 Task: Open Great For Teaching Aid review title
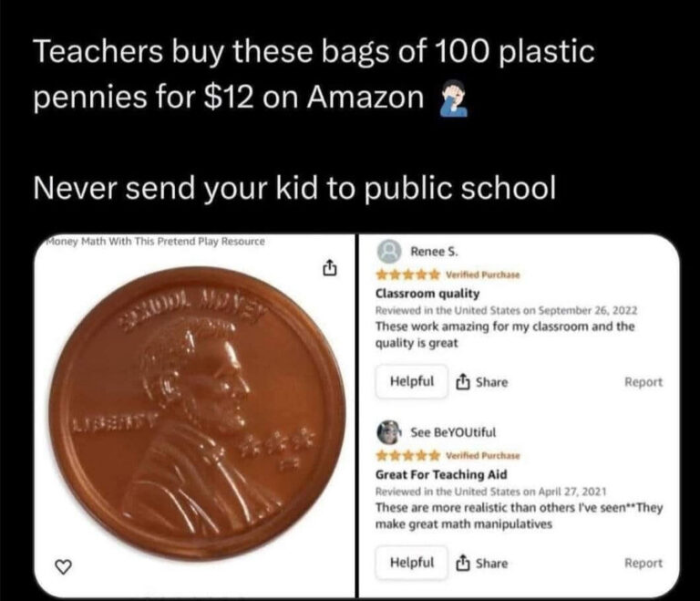point(441,474)
